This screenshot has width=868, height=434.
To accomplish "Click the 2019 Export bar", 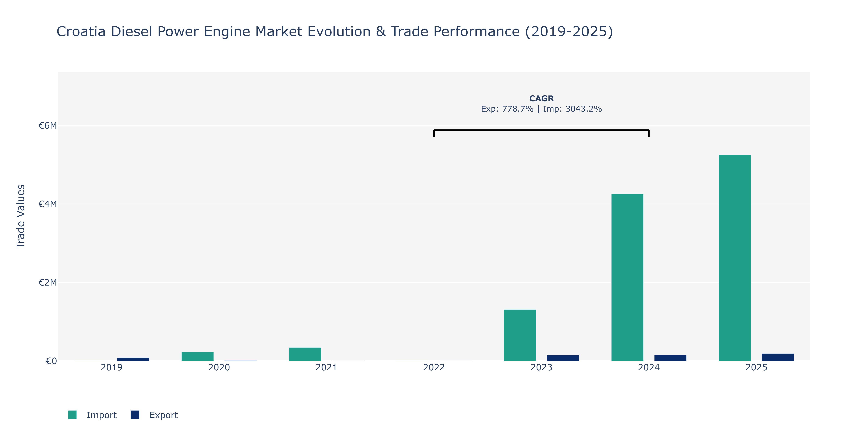I will click(133, 359).
